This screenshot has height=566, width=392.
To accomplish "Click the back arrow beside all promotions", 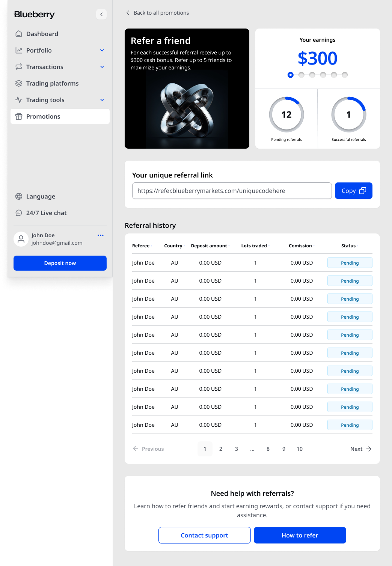I will [128, 13].
